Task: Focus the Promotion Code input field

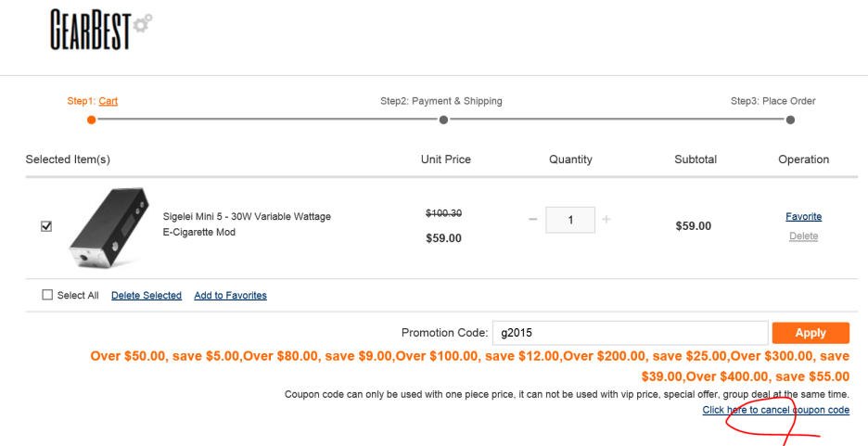Action: click(630, 333)
